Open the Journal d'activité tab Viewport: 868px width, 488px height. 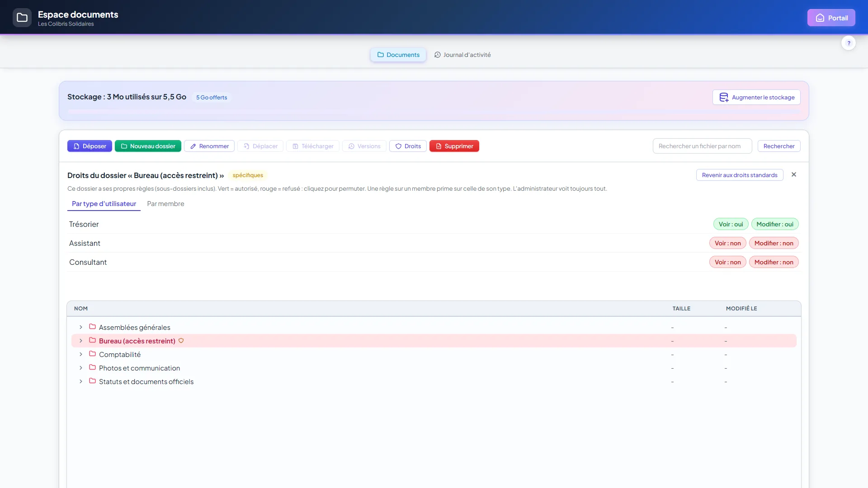point(462,55)
